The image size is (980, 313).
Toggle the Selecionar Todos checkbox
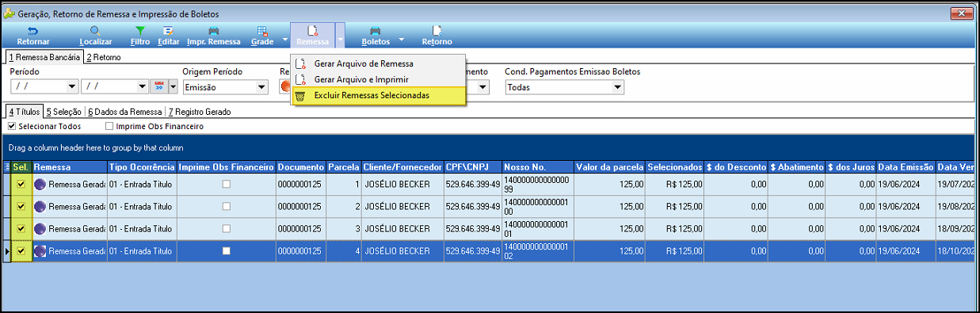12,126
